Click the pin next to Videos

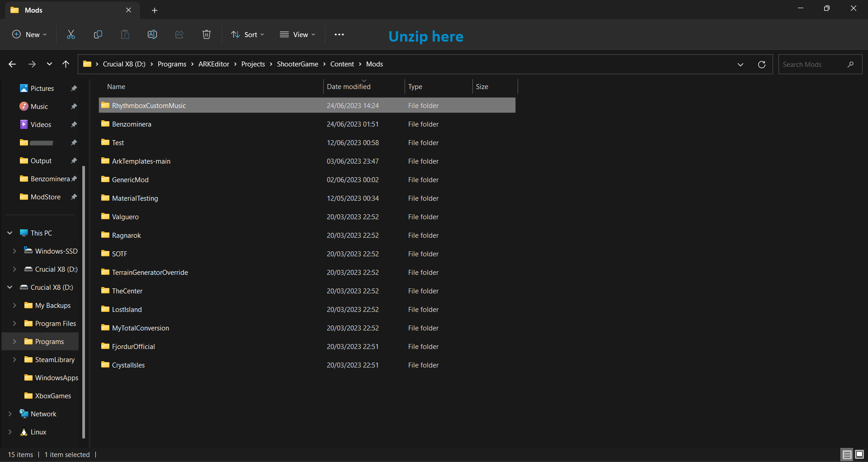(74, 124)
